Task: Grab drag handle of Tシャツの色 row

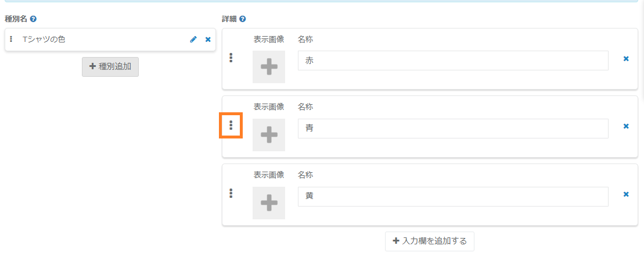Action: coord(11,40)
